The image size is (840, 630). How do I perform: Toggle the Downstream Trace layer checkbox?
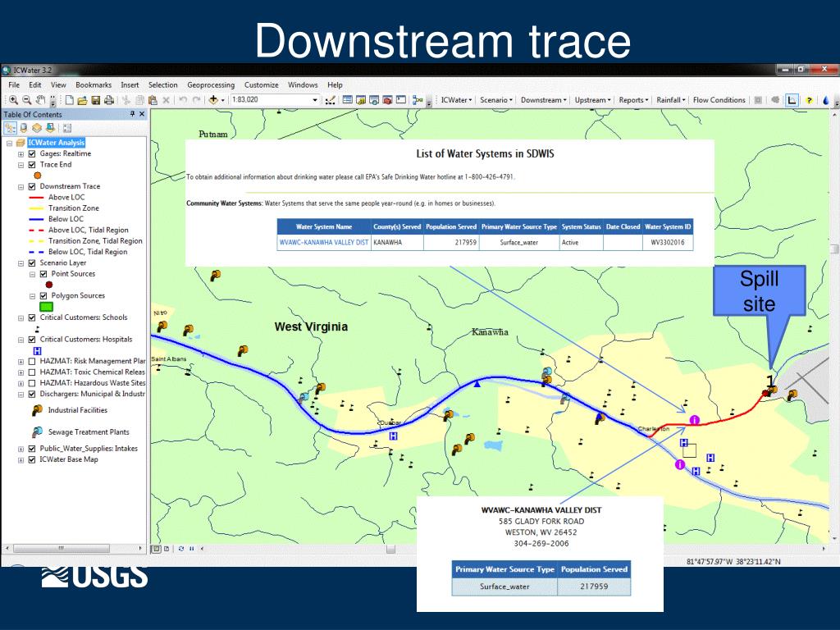(32, 186)
